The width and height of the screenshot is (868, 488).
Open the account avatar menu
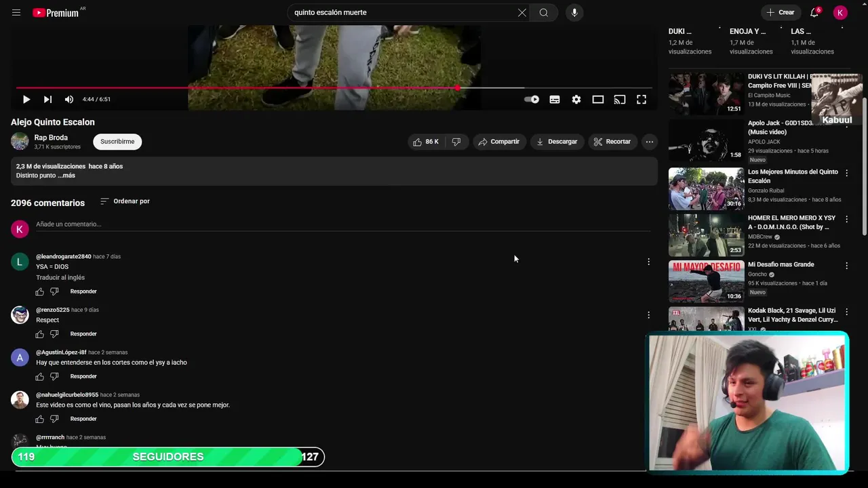pos(840,12)
